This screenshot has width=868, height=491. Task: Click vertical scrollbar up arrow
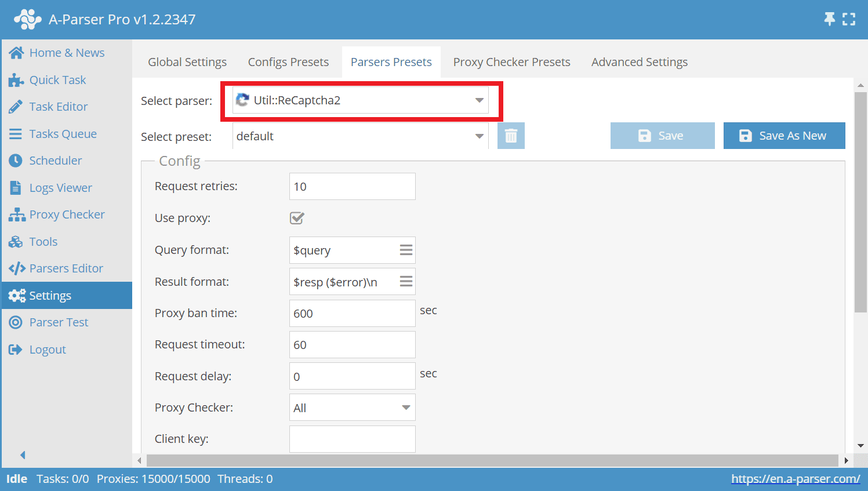point(860,85)
